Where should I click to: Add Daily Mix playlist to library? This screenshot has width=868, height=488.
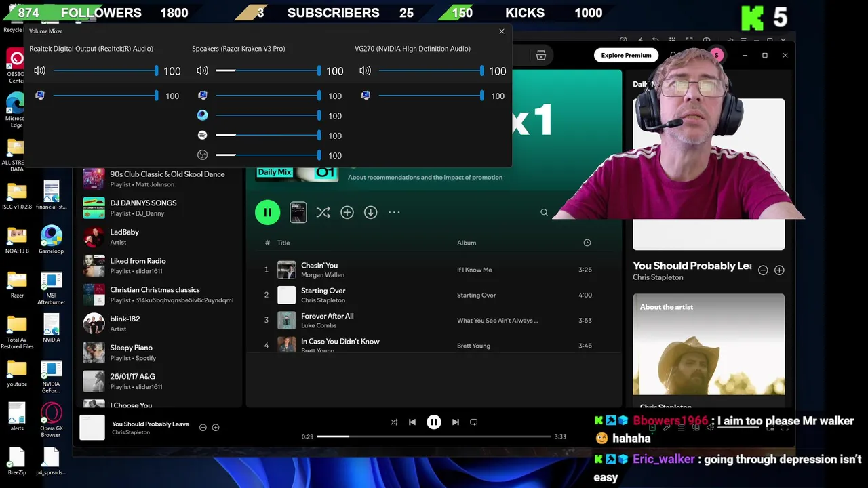pyautogui.click(x=347, y=212)
